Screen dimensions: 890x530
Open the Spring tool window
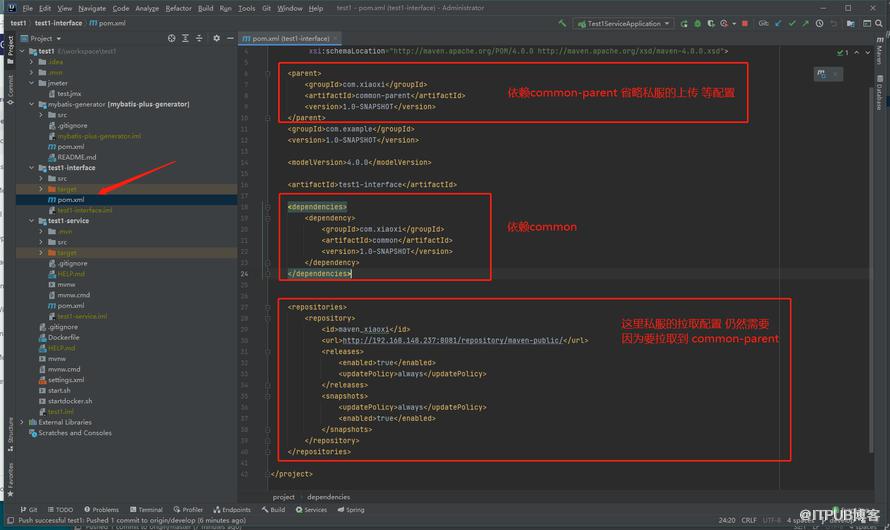coord(351,510)
